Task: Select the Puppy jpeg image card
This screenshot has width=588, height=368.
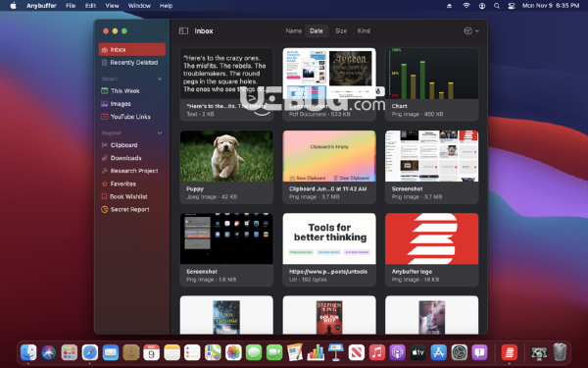Action: [x=226, y=167]
